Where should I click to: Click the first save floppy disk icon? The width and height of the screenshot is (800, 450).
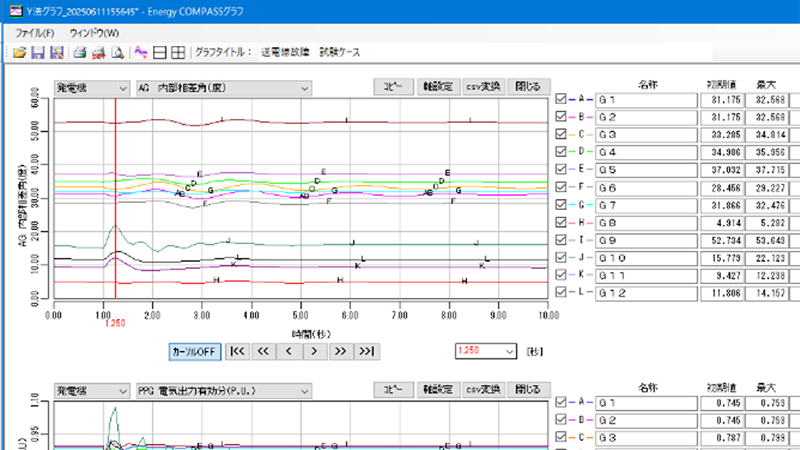tap(37, 52)
